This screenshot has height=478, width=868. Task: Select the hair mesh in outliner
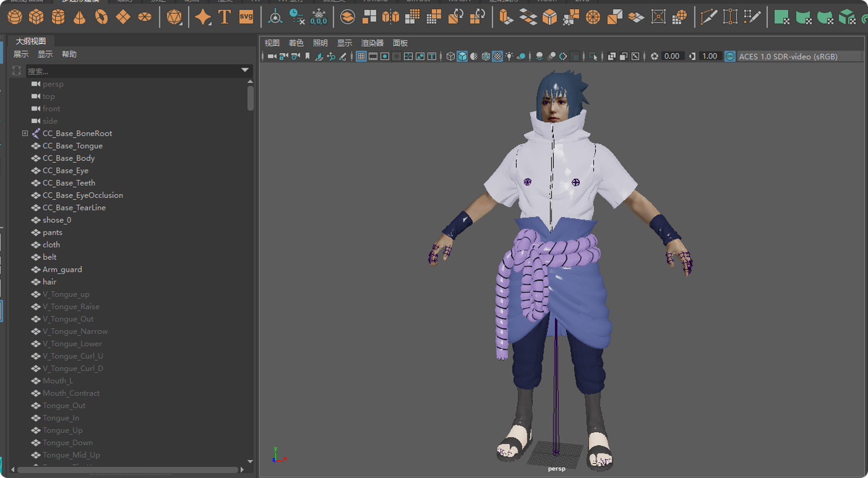49,282
